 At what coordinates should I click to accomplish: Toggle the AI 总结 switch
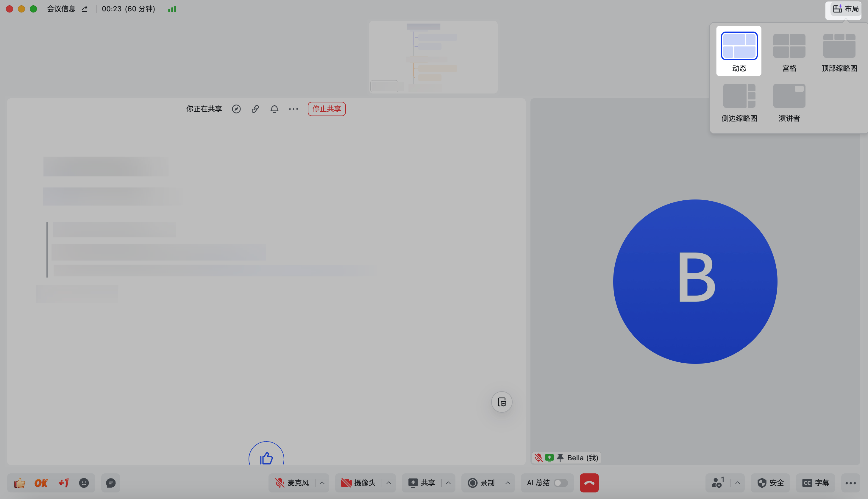[561, 483]
